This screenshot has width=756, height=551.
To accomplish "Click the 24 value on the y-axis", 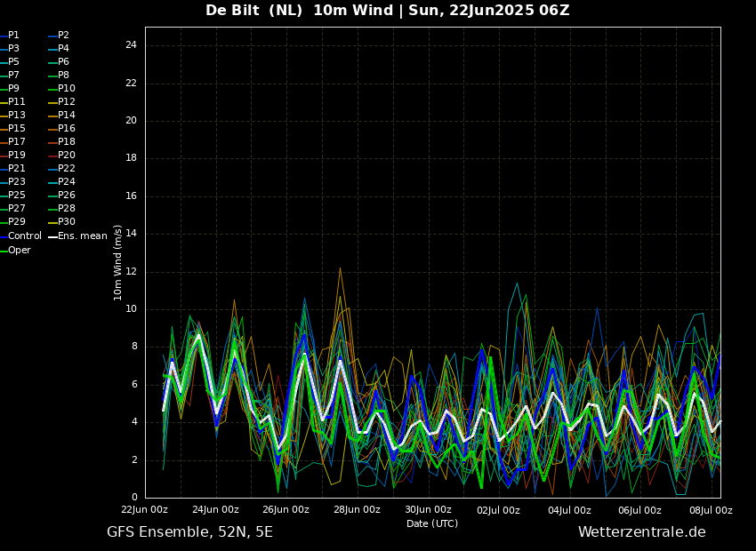I will click(x=131, y=45).
